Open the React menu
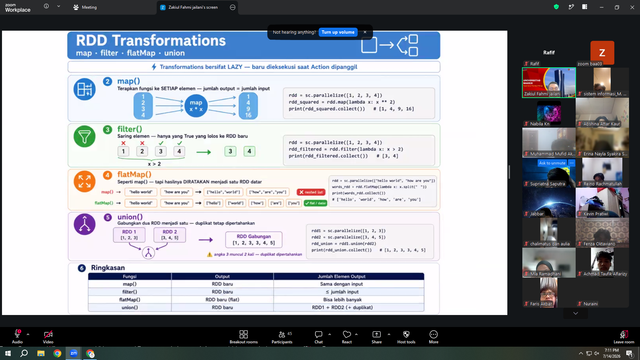640x360 pixels. click(x=347, y=337)
